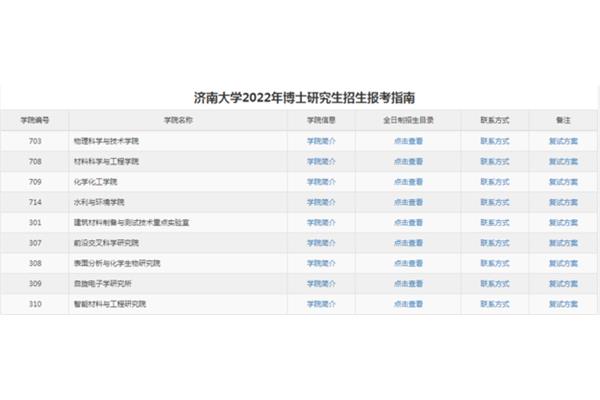Click college code 714

tap(35, 202)
